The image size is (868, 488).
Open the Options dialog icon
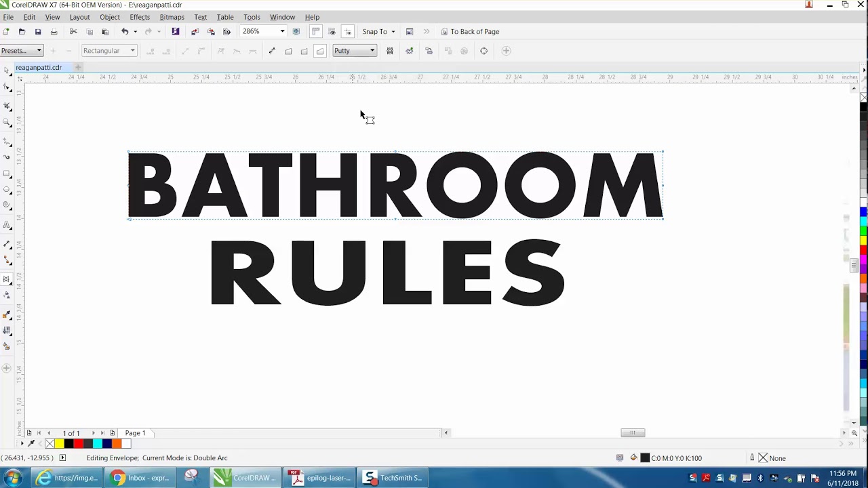410,32
